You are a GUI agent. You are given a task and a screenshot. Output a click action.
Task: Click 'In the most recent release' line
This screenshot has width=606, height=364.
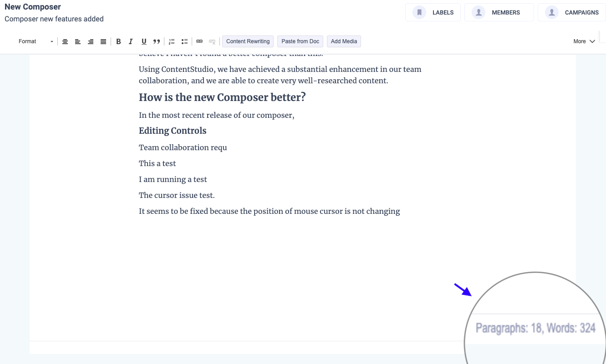pyautogui.click(x=217, y=115)
